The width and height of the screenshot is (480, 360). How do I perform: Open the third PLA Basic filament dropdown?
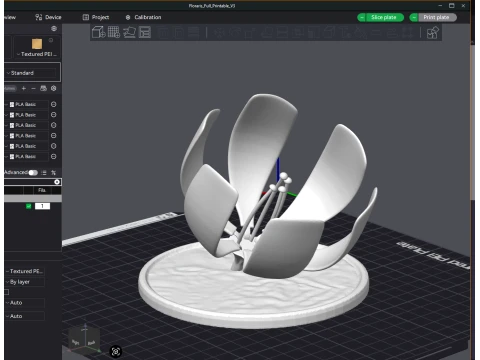tap(27, 125)
